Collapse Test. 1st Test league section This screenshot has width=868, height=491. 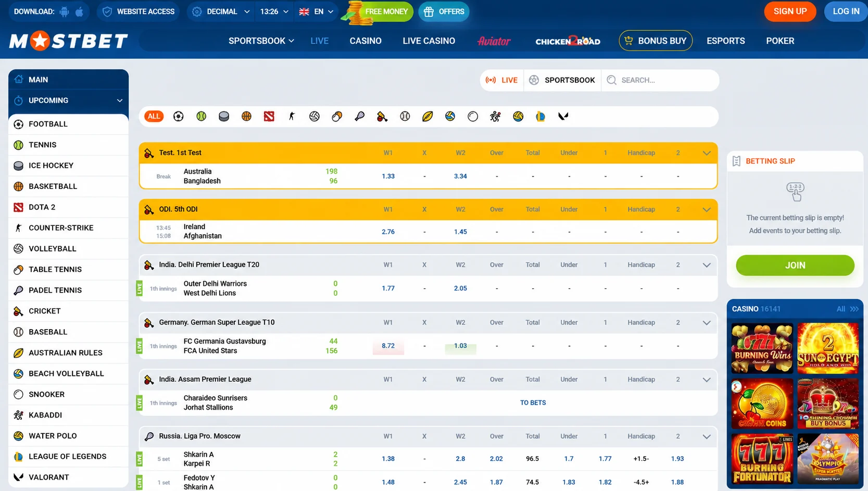(x=707, y=153)
